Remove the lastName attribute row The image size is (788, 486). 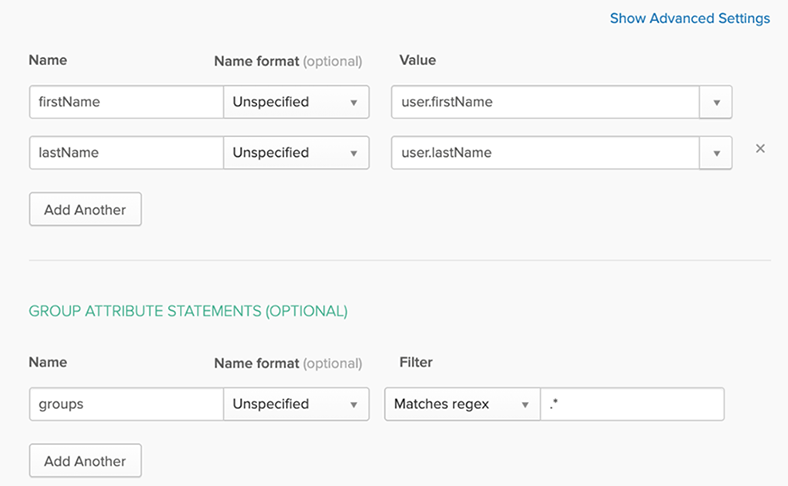point(760,149)
